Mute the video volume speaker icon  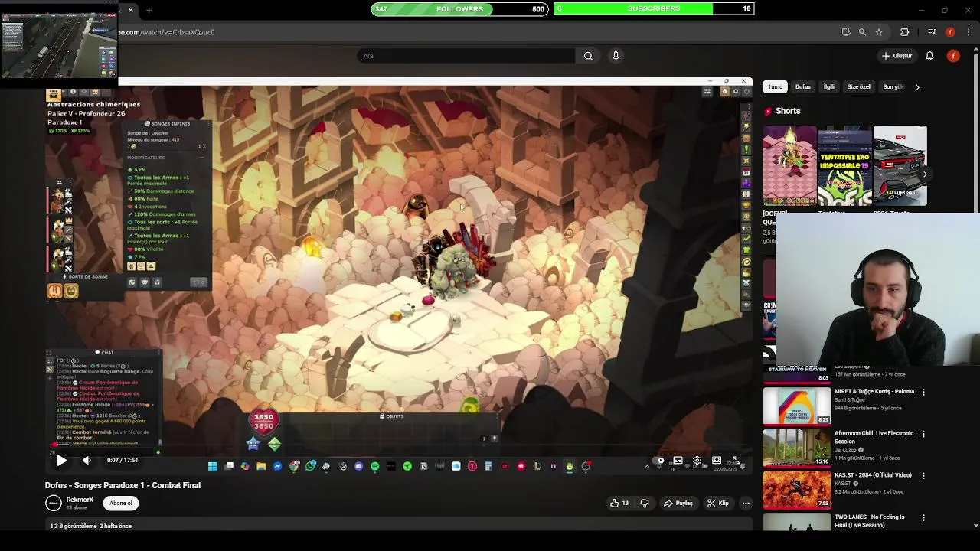pyautogui.click(x=87, y=460)
